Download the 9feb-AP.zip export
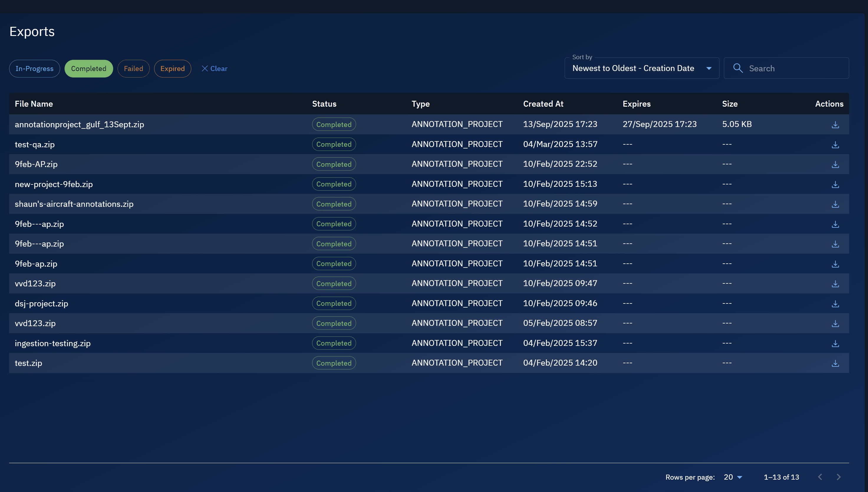 coord(835,165)
